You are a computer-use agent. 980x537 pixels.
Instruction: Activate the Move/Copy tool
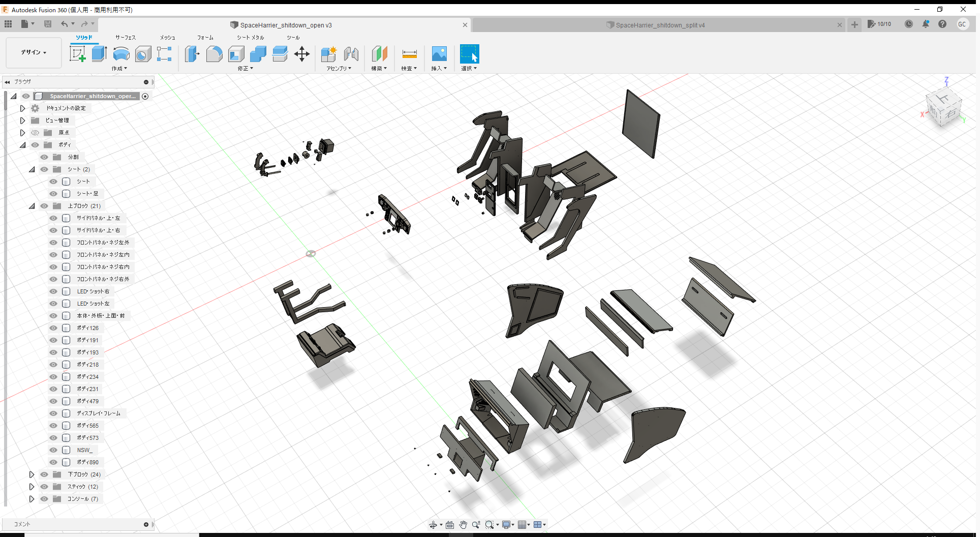(301, 54)
